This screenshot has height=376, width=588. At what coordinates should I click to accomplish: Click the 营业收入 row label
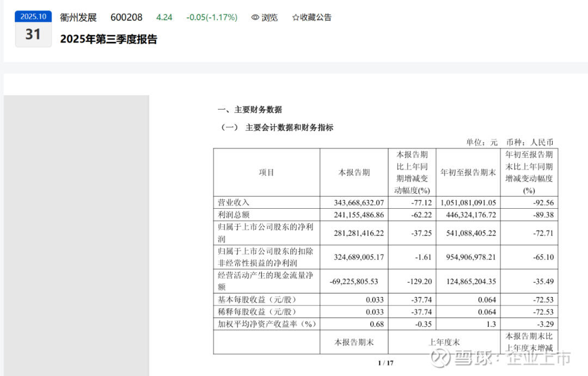pyautogui.click(x=234, y=203)
